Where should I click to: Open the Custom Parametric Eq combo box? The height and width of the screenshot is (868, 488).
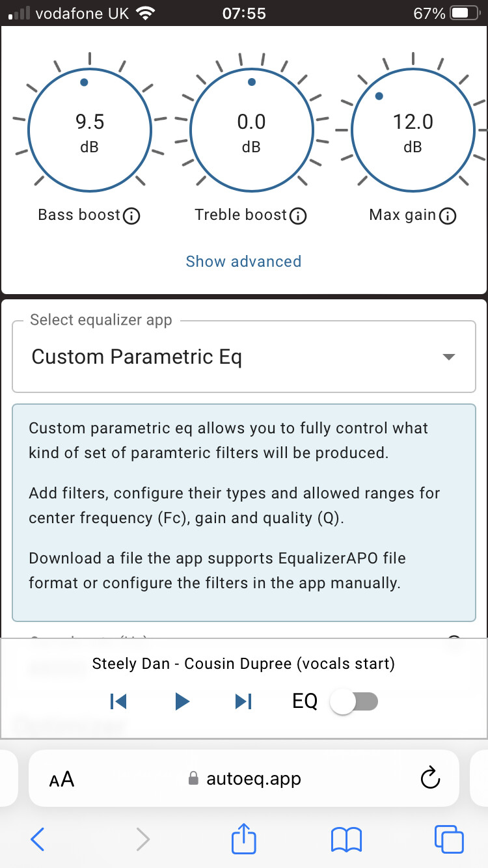pos(244,357)
